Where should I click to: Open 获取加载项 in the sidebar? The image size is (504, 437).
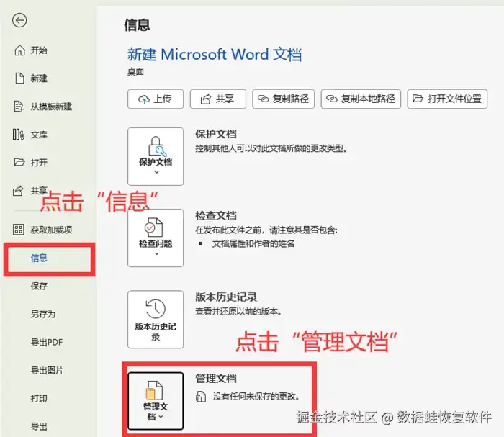click(51, 230)
